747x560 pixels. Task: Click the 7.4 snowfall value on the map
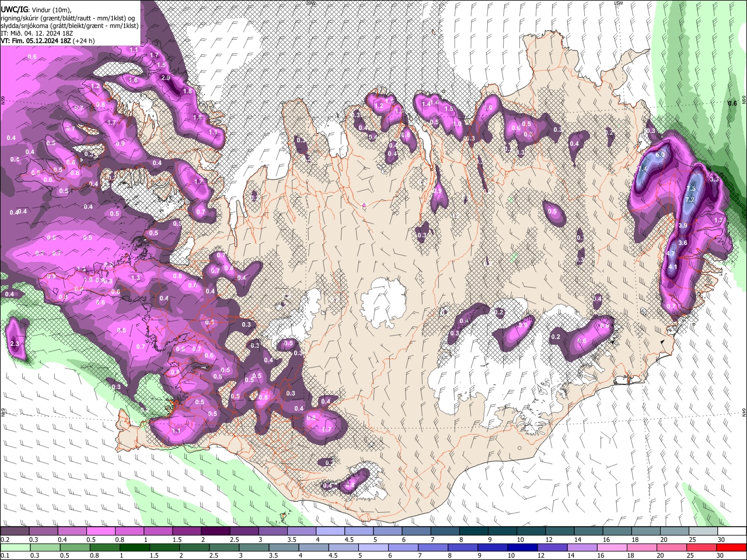643,169
